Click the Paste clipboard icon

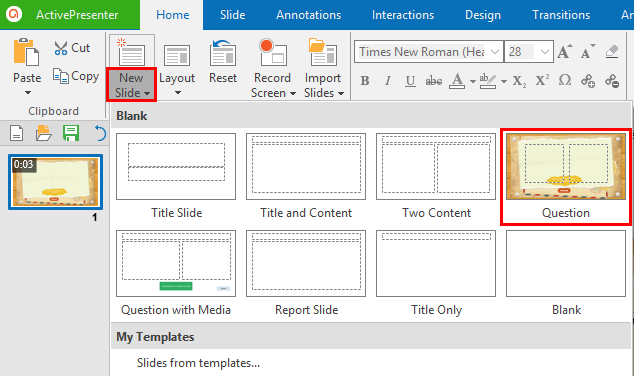26,52
